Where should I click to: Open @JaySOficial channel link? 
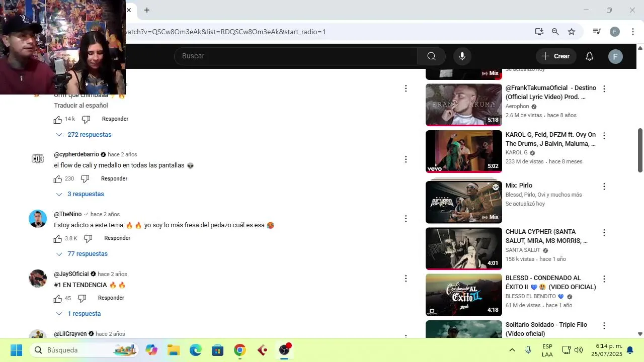tap(71, 274)
